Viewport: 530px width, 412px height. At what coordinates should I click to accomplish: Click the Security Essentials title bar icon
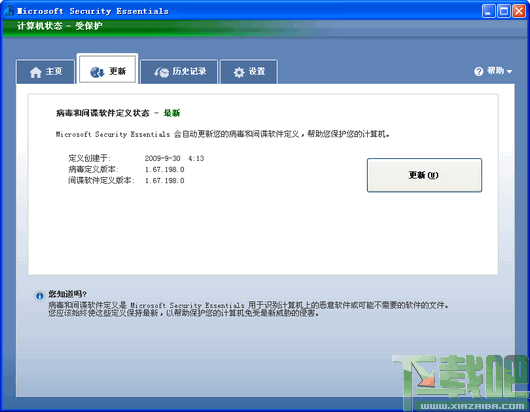[x=9, y=11]
